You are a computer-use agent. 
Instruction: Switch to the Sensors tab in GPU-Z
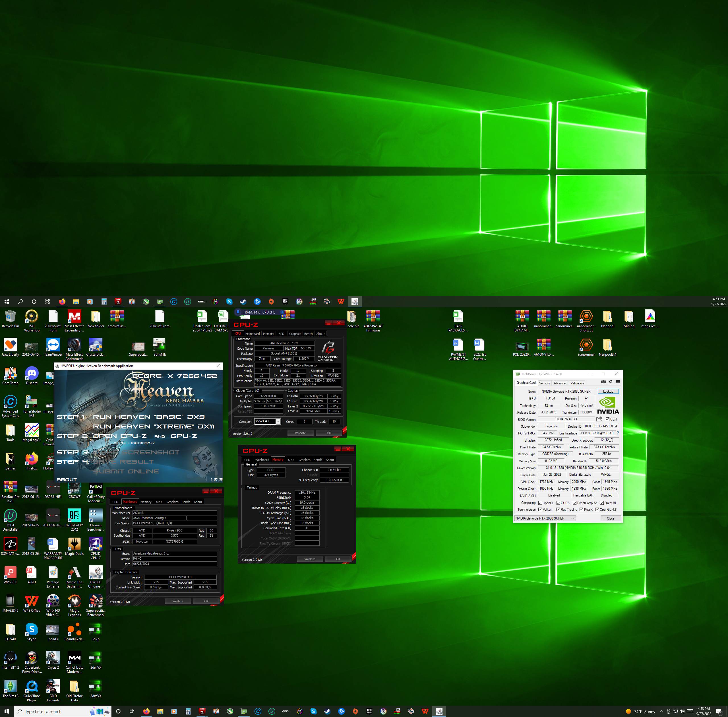pyautogui.click(x=544, y=383)
